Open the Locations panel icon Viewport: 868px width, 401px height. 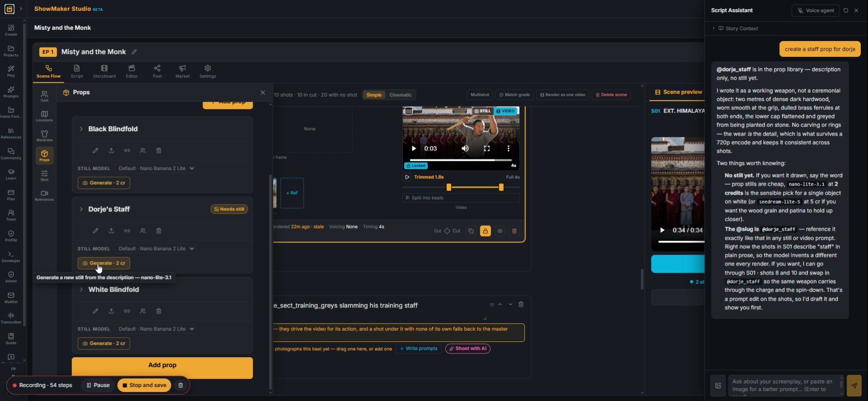click(44, 116)
